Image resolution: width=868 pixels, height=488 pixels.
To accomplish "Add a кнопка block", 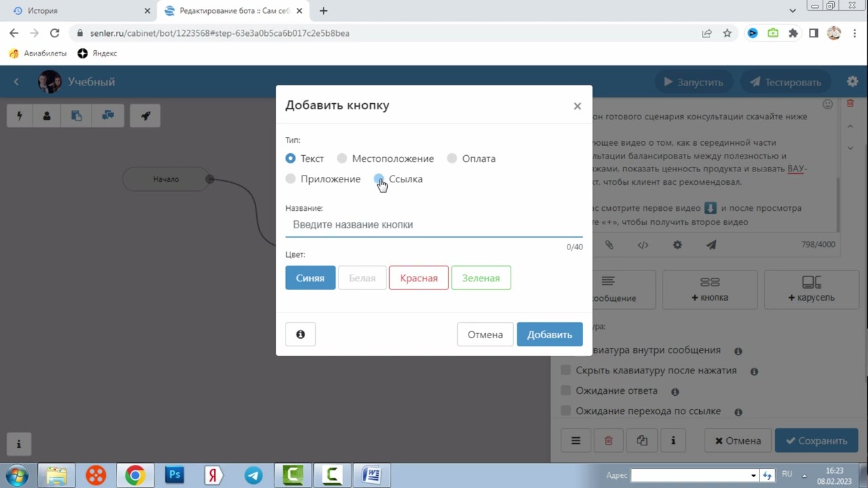I will point(710,289).
